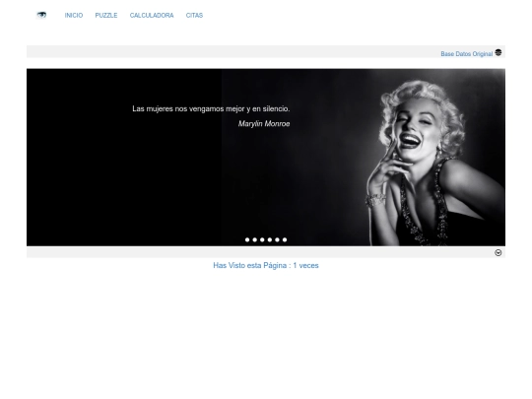532x399 pixels.
Task: Select the second carousel indicator dot
Action: coord(255,239)
